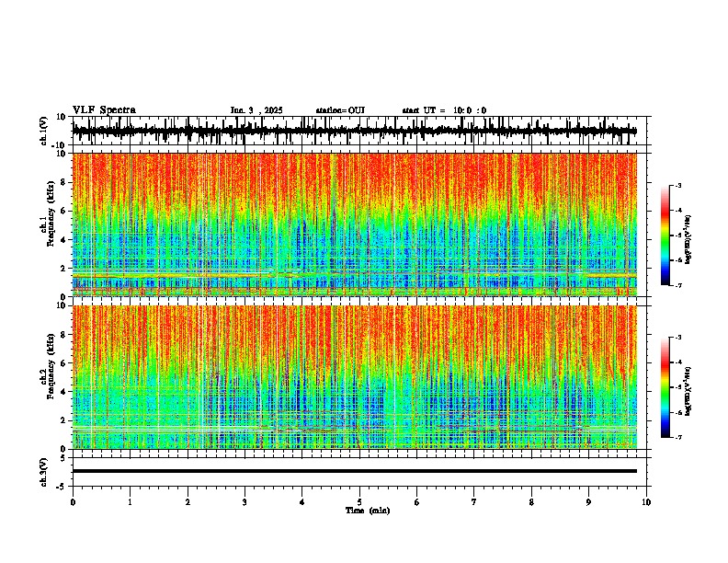Click time axis tick label "1"

pos(130,502)
